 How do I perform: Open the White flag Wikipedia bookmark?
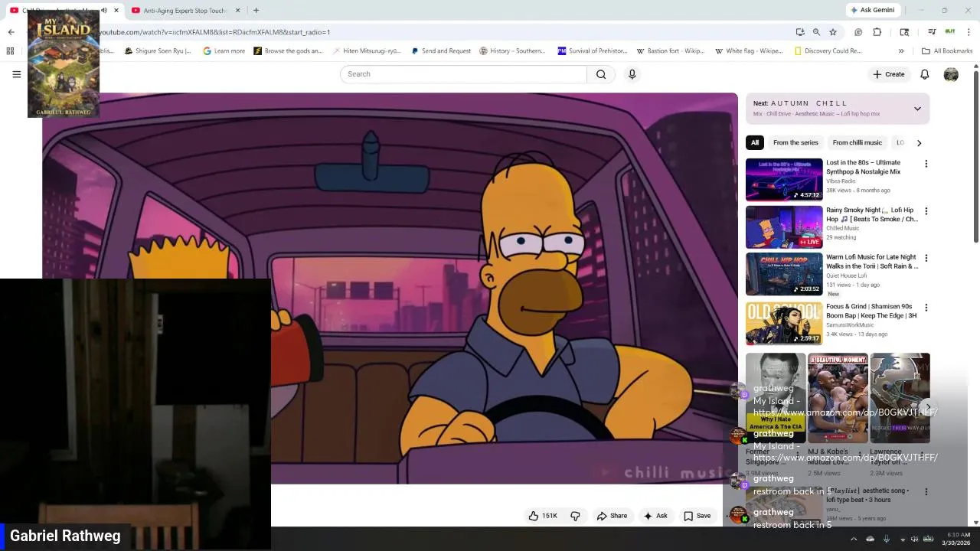tap(749, 51)
